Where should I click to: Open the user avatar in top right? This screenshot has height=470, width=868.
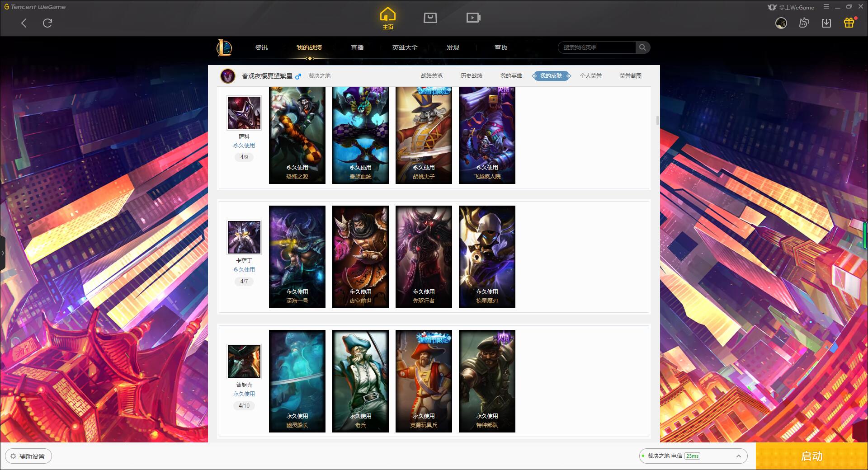(781, 23)
